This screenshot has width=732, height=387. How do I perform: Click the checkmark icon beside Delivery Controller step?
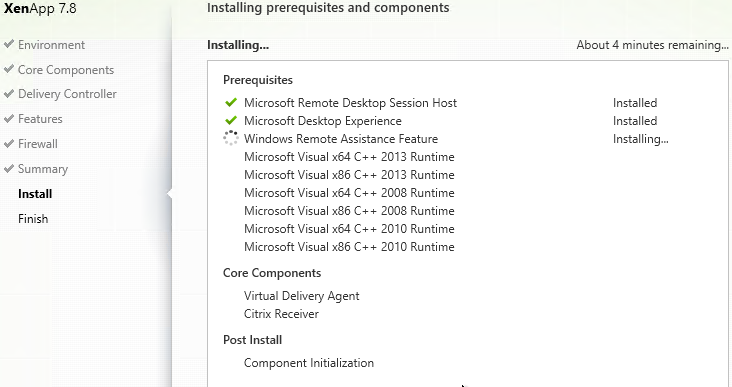8,93
